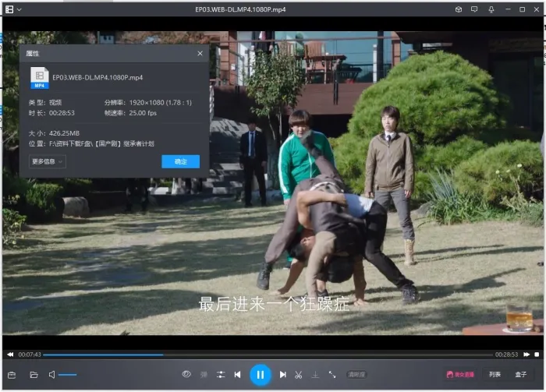Open the player logo main menu
Viewport: 546px width, 392px height.
tap(9, 9)
